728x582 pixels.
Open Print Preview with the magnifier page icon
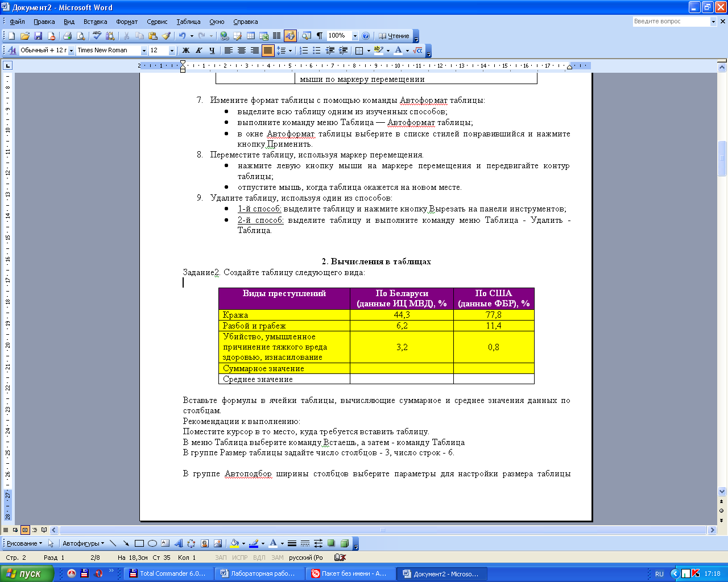click(81, 36)
